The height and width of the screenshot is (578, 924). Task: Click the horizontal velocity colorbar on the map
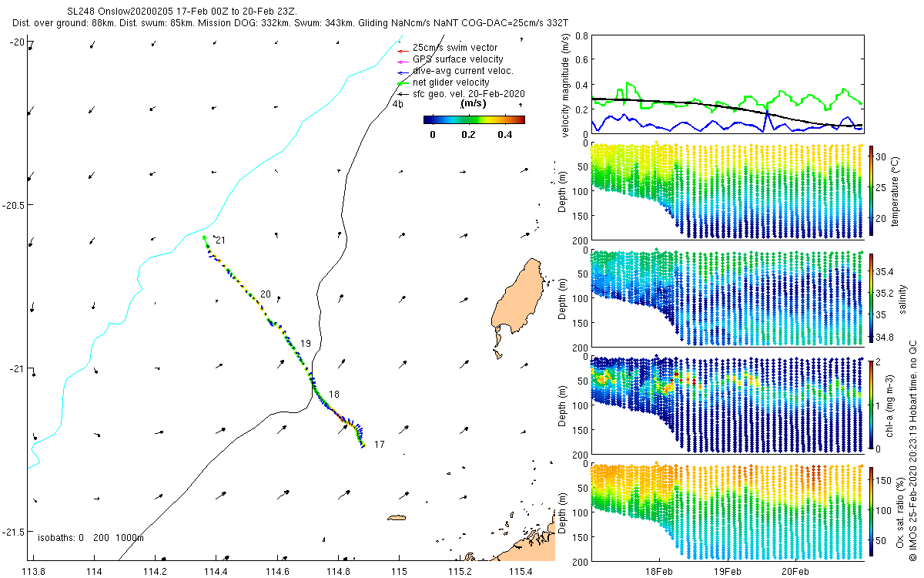(x=474, y=119)
